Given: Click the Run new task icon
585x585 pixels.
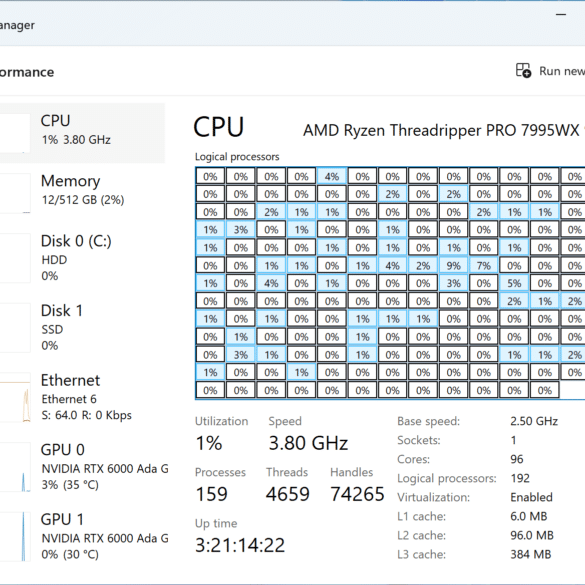Looking at the screenshot, I should pos(523,71).
